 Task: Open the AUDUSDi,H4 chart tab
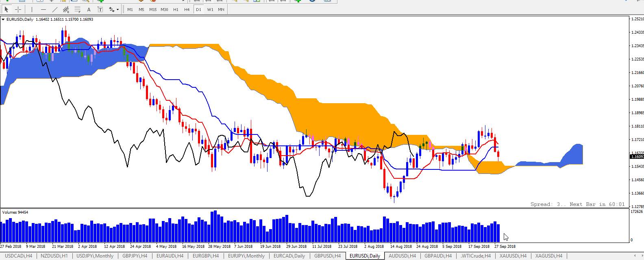(402, 256)
